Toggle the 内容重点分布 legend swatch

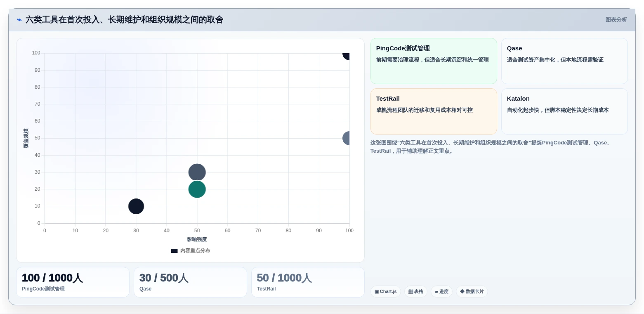click(174, 251)
